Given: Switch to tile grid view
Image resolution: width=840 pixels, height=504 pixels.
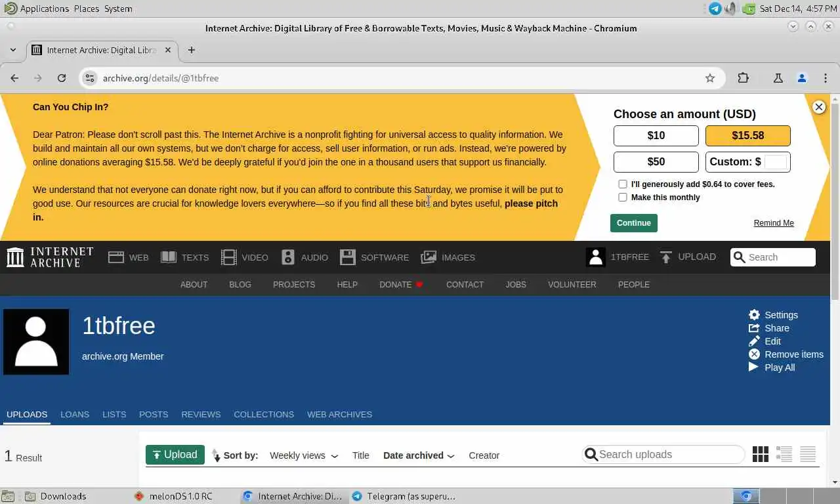Looking at the screenshot, I should (761, 454).
